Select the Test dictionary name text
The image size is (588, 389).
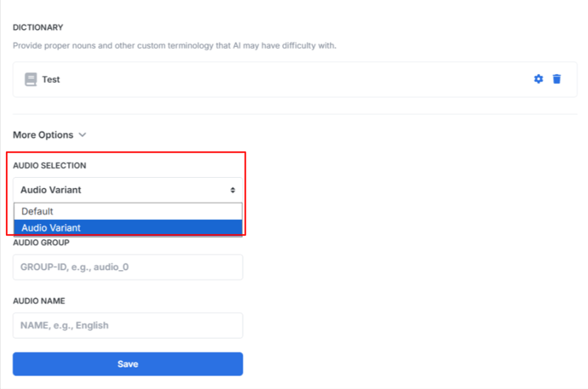50,80
